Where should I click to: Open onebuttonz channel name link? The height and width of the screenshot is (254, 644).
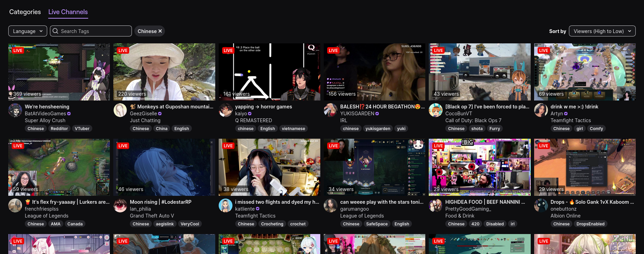[x=563, y=209]
